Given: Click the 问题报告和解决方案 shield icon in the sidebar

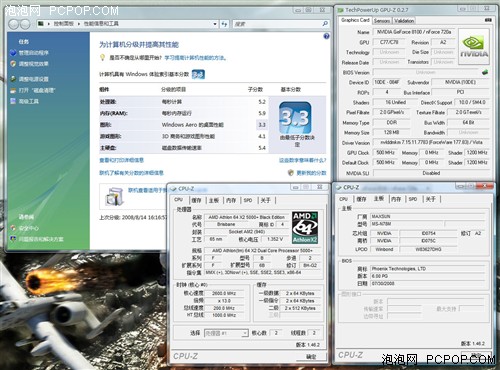Looking at the screenshot, I should [x=13, y=239].
